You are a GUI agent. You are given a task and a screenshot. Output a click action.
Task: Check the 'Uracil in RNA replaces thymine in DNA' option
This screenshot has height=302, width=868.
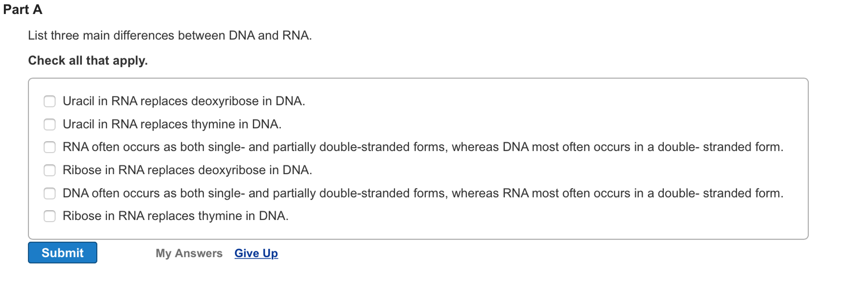click(50, 124)
